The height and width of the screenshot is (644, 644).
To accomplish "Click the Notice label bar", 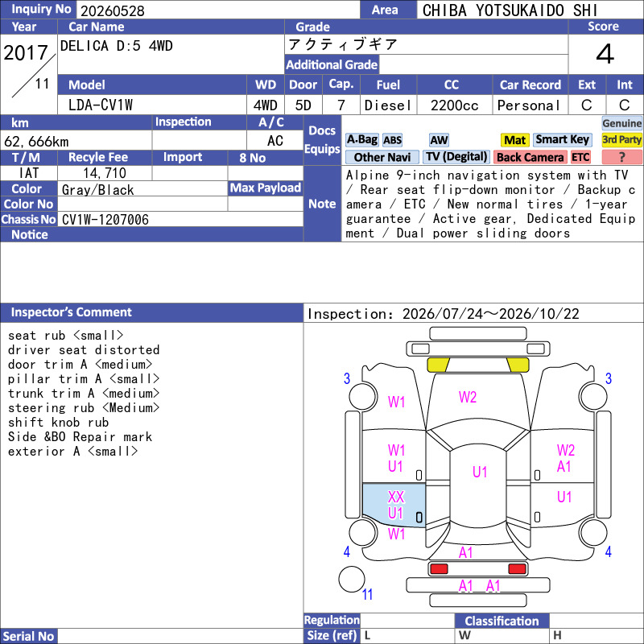I will click(151, 234).
